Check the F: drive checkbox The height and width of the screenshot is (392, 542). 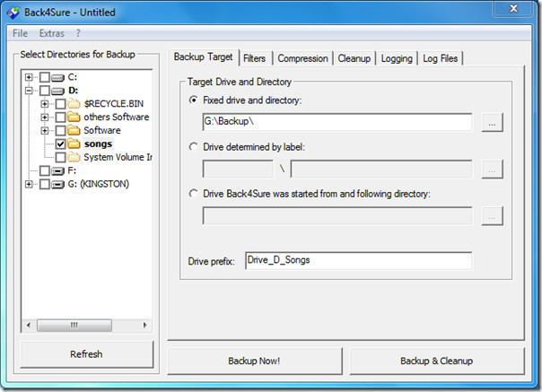45,170
